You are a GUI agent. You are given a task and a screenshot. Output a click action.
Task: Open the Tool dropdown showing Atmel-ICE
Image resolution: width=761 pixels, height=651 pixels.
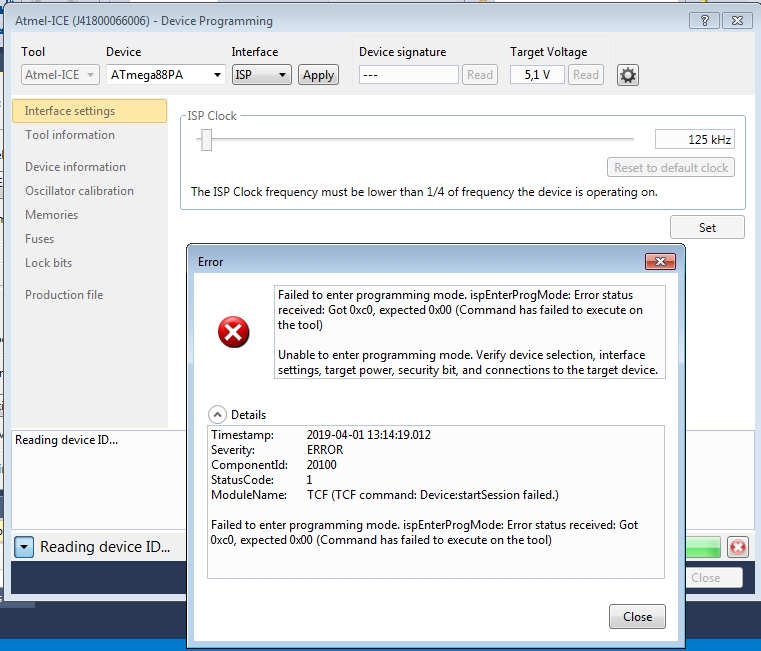click(x=60, y=75)
